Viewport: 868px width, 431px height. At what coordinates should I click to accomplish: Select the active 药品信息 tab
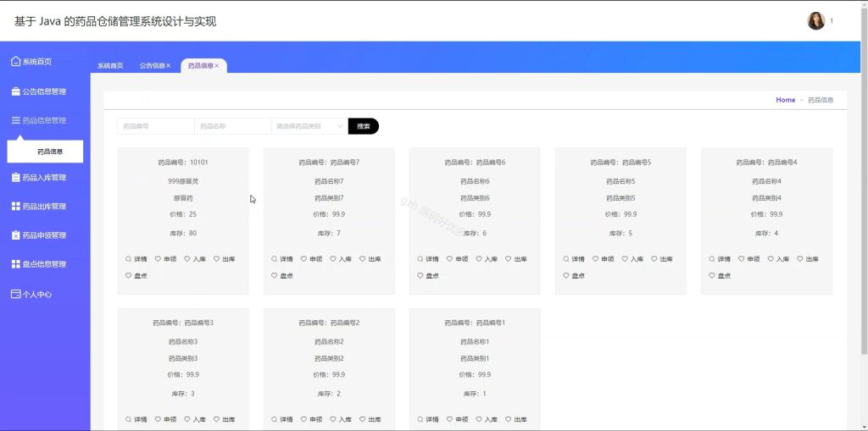point(200,65)
